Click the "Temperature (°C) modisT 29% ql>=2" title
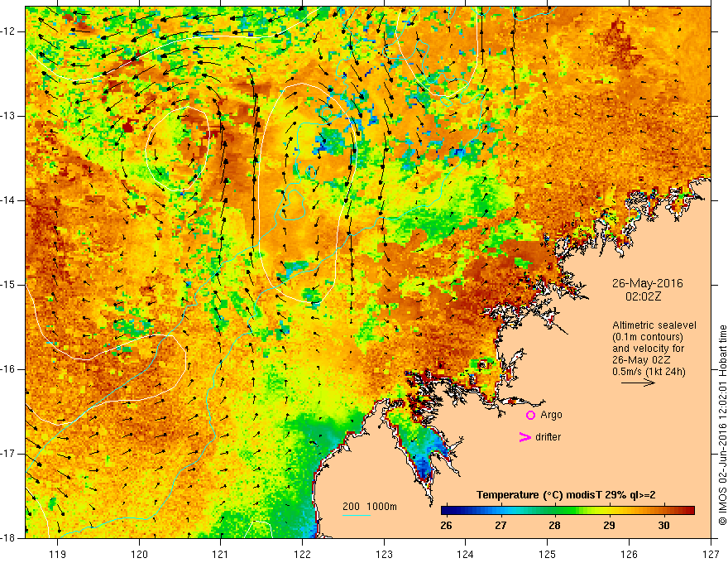The height and width of the screenshot is (563, 728). pos(566,495)
